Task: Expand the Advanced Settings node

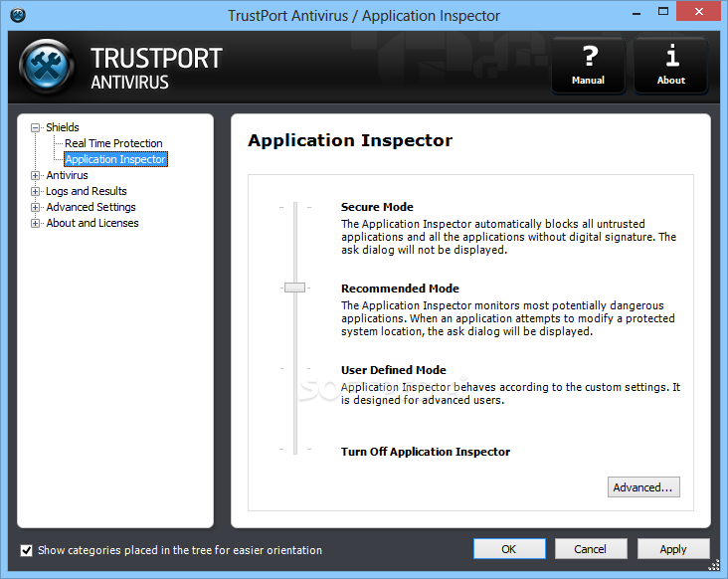Action: 35,208
